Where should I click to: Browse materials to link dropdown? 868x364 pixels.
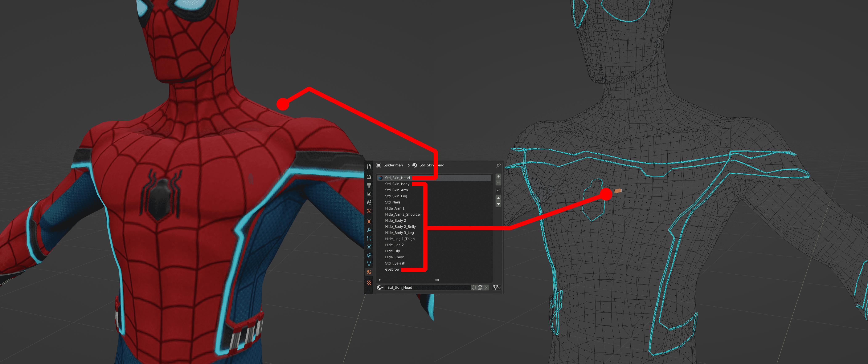380,287
